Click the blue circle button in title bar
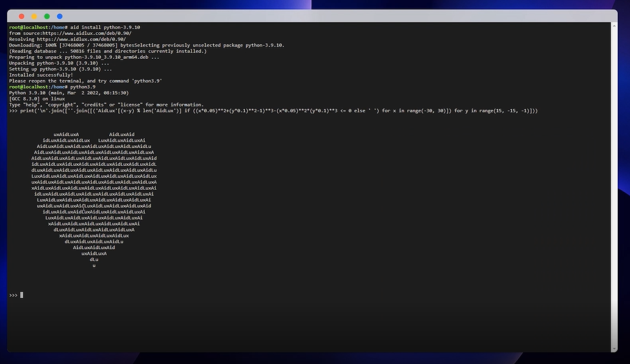This screenshot has height=364, width=630. click(59, 16)
